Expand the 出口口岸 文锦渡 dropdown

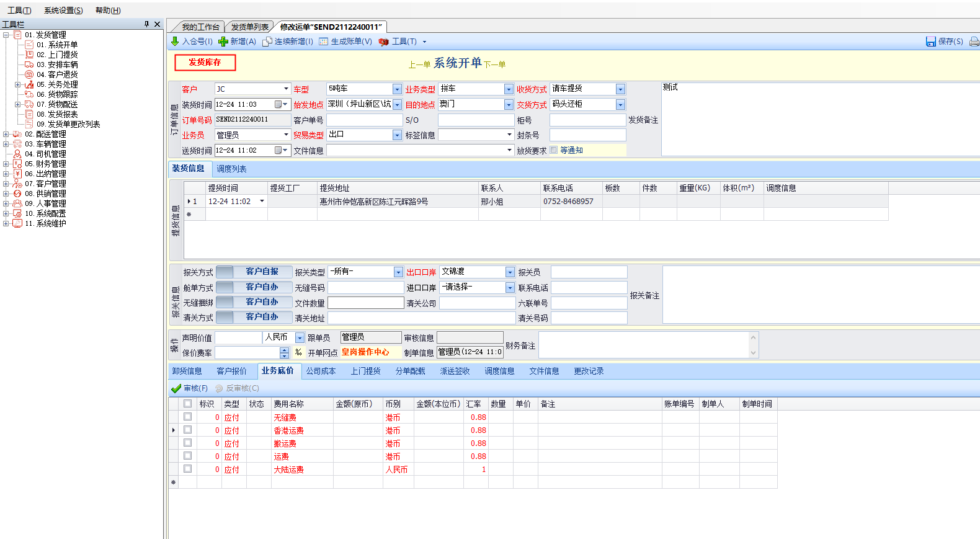[509, 272]
